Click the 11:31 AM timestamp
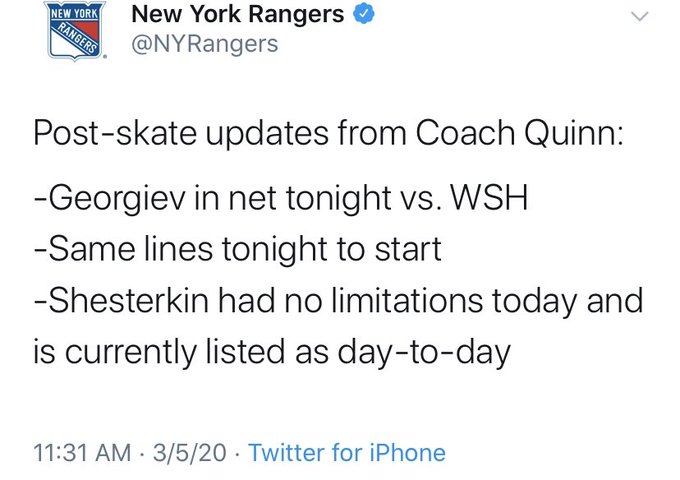Screen dimensions: 680x480 [82, 453]
